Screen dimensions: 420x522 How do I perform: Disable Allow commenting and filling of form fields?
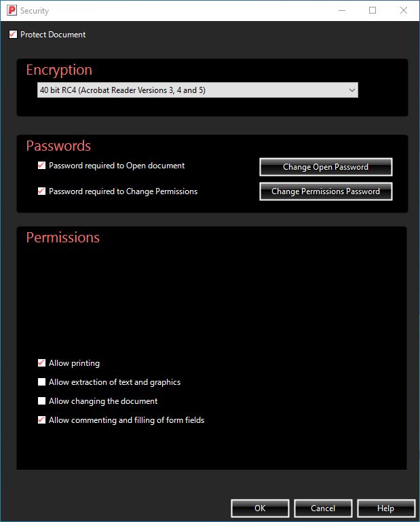point(42,420)
